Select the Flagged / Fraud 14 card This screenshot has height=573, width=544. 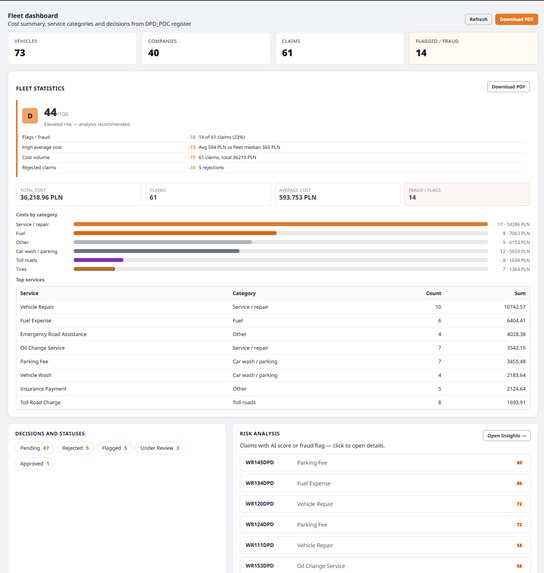[x=473, y=48]
